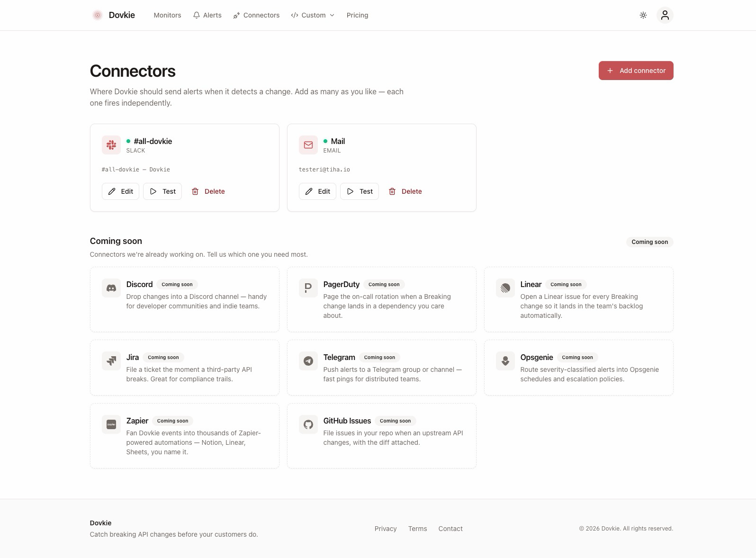
Task: Click the Coming soon badge next to GitHub Issues
Action: [395, 421]
